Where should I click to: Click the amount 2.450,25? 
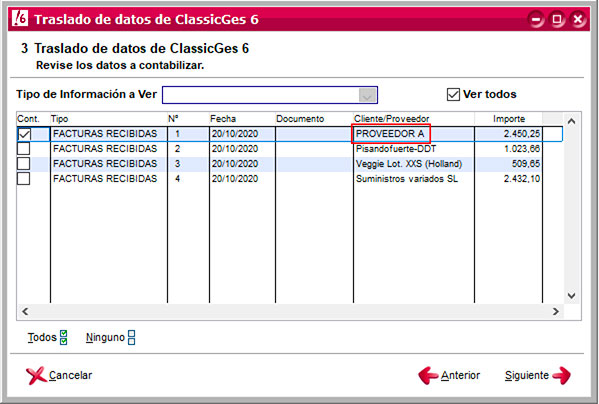click(521, 134)
